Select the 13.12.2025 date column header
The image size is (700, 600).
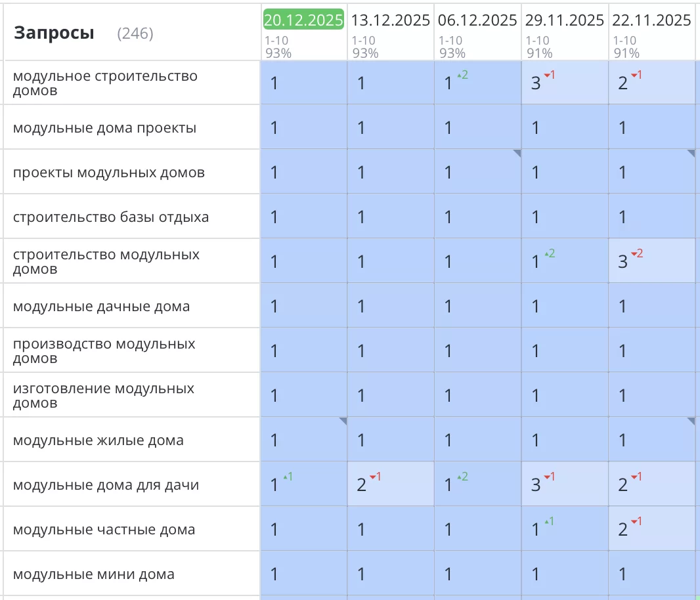(x=391, y=20)
